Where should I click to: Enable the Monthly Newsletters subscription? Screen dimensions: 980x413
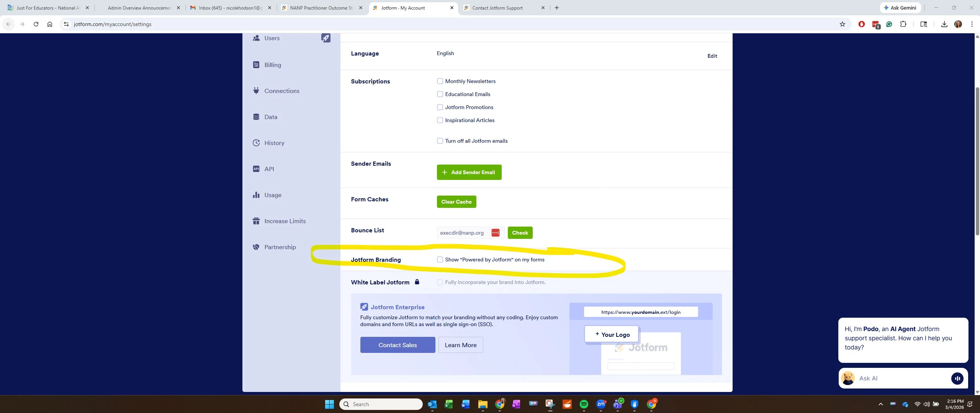[440, 81]
